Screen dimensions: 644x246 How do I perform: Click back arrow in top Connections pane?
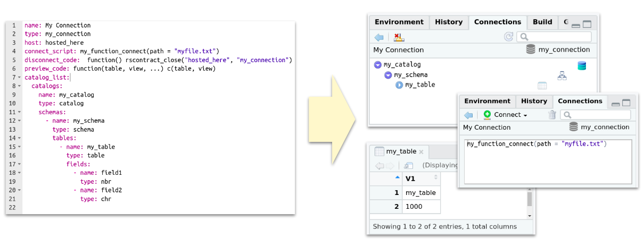(379, 37)
